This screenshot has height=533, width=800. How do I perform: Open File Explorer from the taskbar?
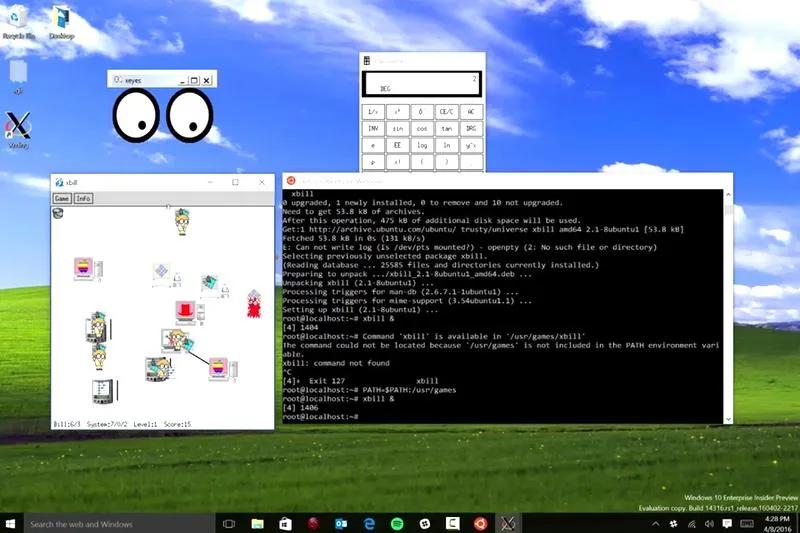tap(258, 524)
